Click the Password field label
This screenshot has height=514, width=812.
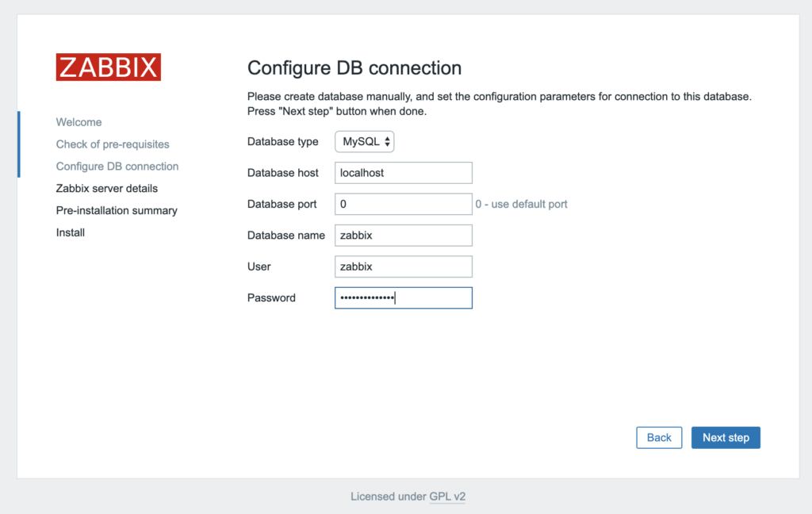pyautogui.click(x=271, y=298)
